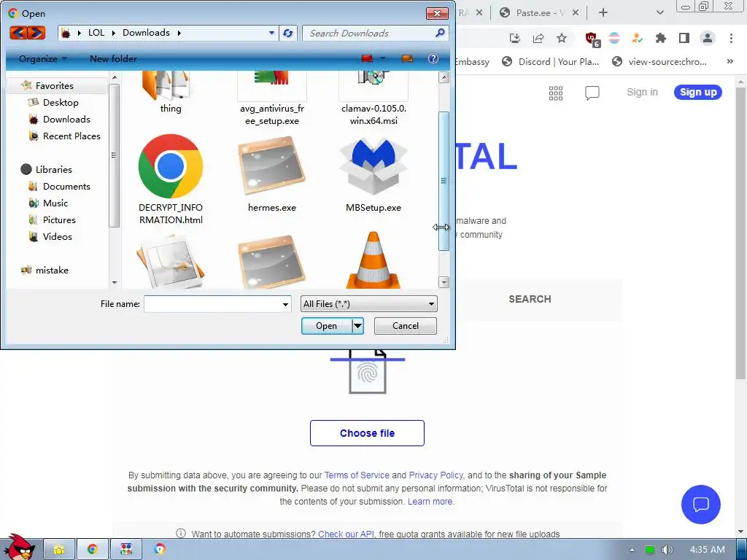The height and width of the screenshot is (560, 747).
Task: Open a new Chrome tab
Action: 603,13
